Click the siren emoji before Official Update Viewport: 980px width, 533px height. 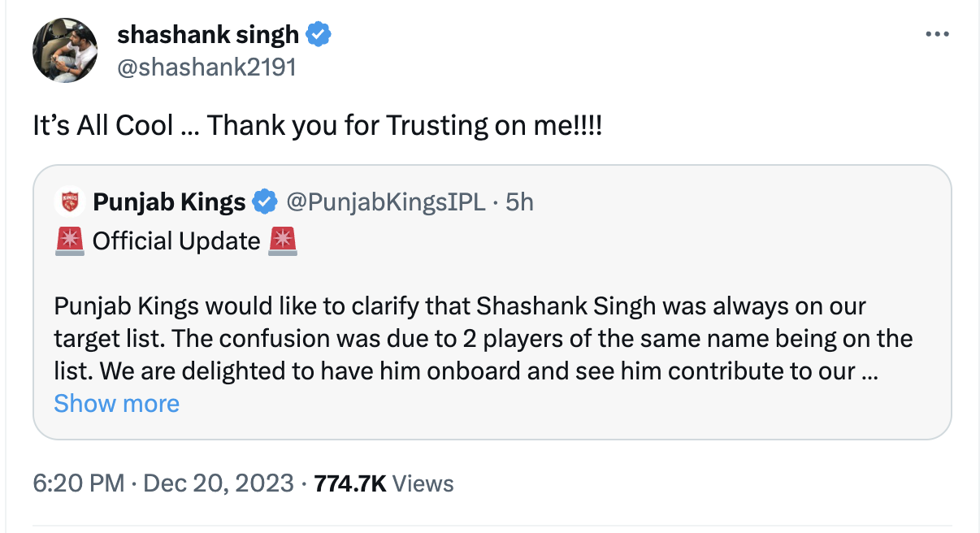(x=70, y=240)
